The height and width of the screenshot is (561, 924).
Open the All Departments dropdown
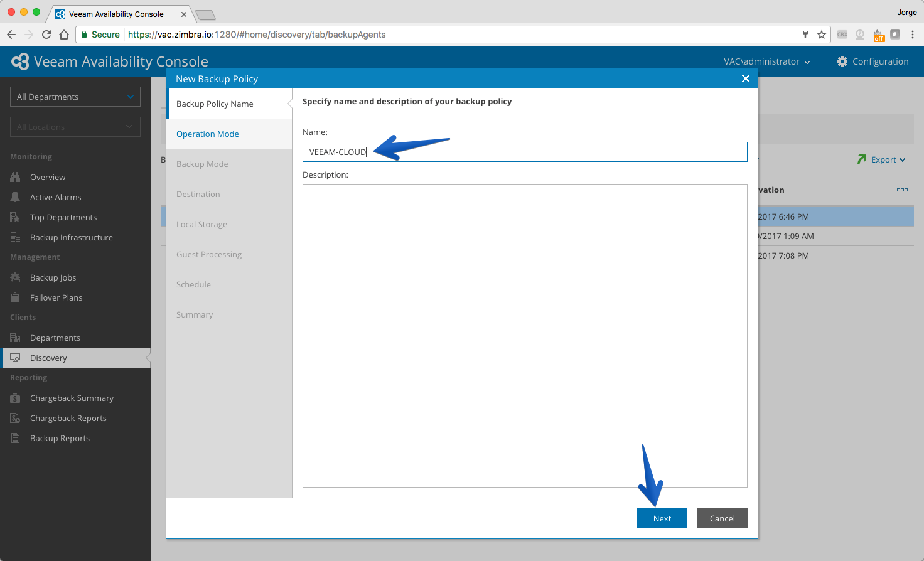click(75, 97)
